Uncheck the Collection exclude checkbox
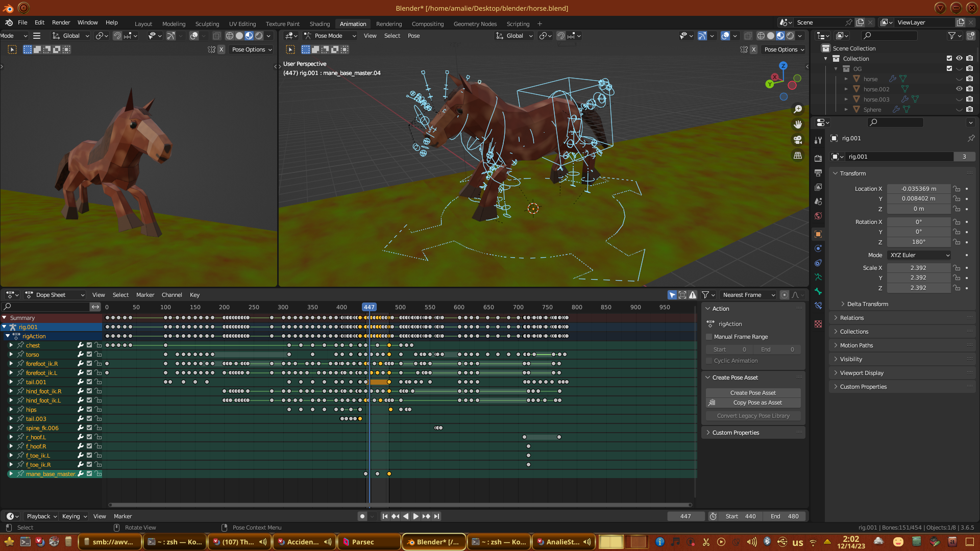This screenshot has height=551, width=980. tap(949, 58)
